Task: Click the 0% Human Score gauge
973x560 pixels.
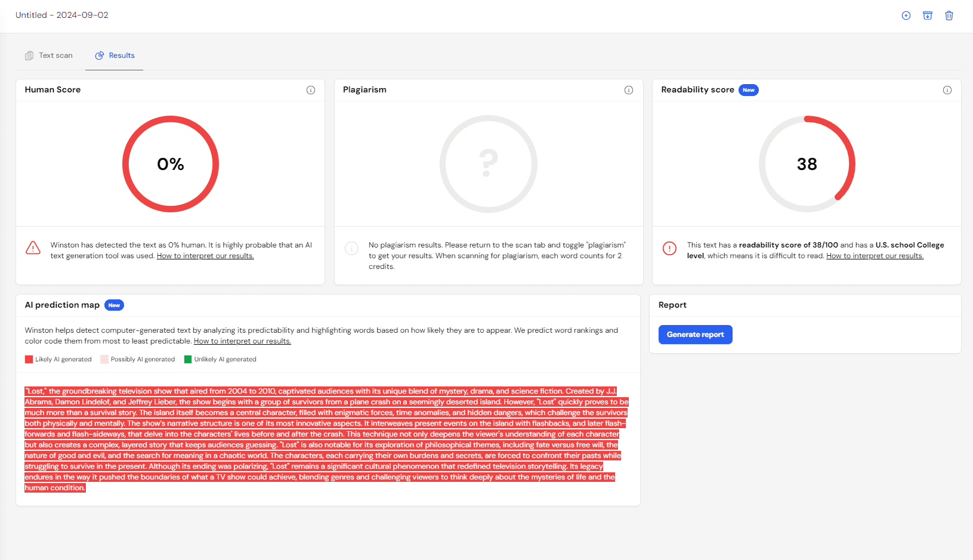Action: coord(171,164)
